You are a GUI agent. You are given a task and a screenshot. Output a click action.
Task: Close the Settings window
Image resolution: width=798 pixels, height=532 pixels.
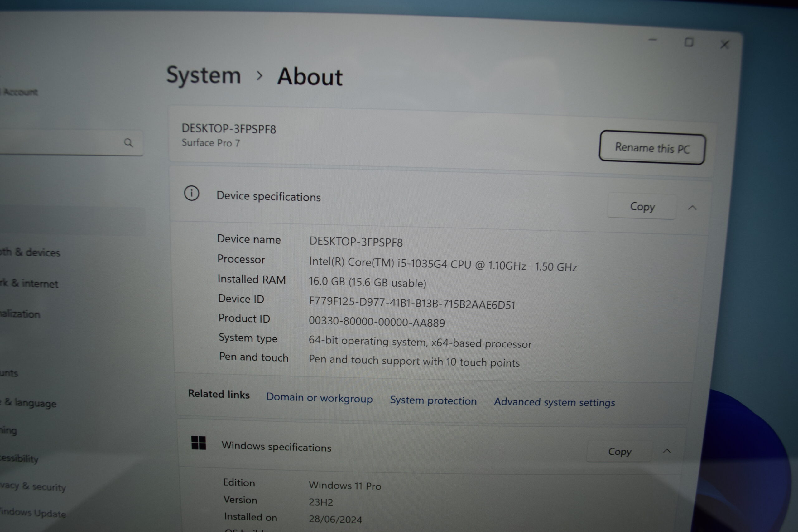tap(725, 45)
